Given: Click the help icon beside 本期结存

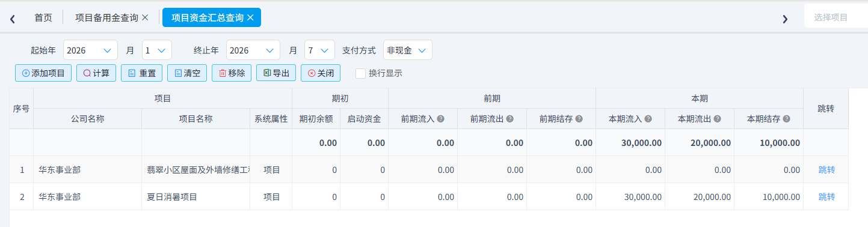Looking at the screenshot, I should pyautogui.click(x=786, y=119).
